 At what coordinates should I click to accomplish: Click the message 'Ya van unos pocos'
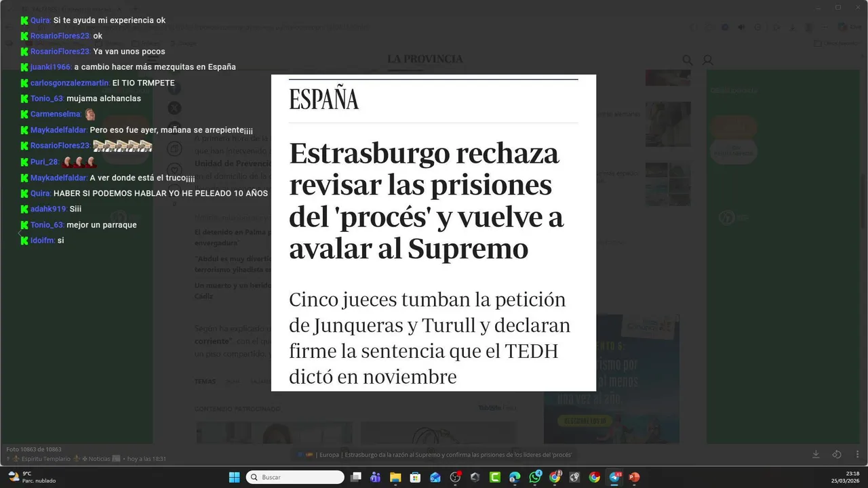pyautogui.click(x=129, y=52)
